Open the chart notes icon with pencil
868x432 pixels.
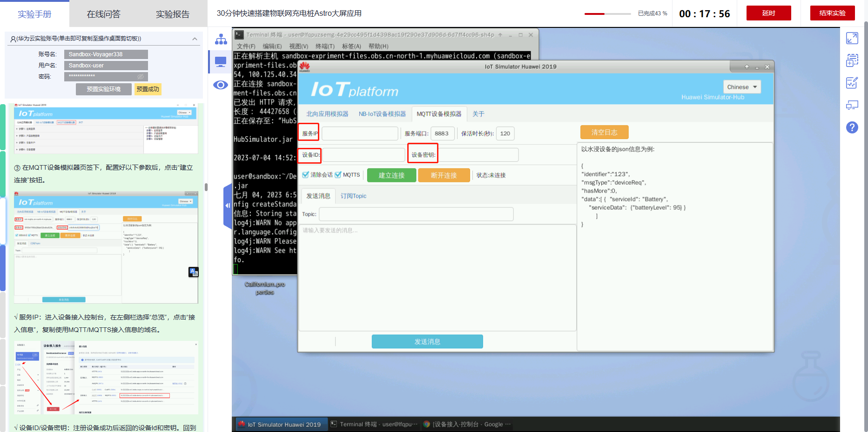[852, 83]
